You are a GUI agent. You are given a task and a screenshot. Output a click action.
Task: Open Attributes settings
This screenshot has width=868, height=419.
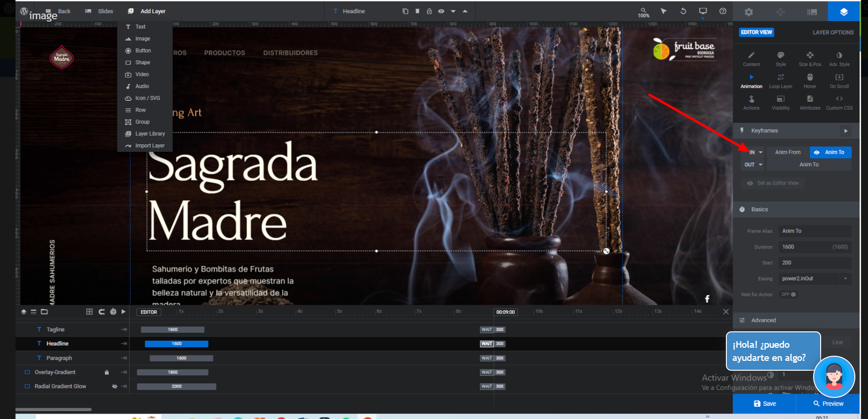coord(810,103)
